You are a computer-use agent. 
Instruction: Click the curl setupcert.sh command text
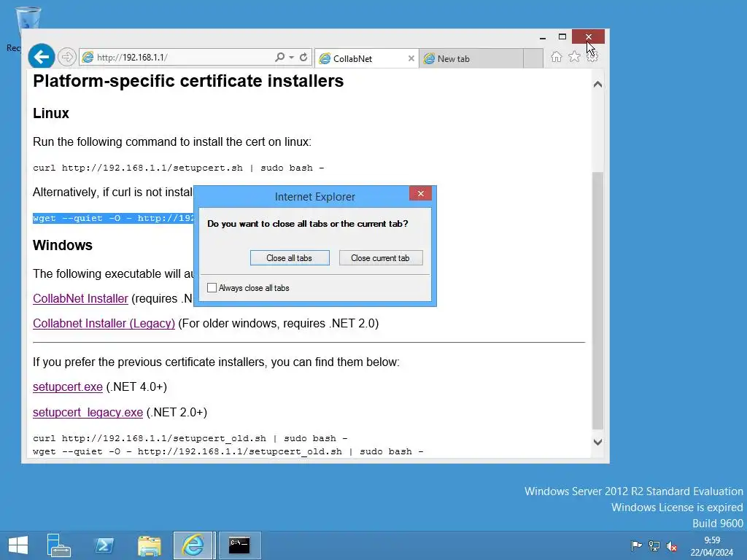(x=179, y=168)
